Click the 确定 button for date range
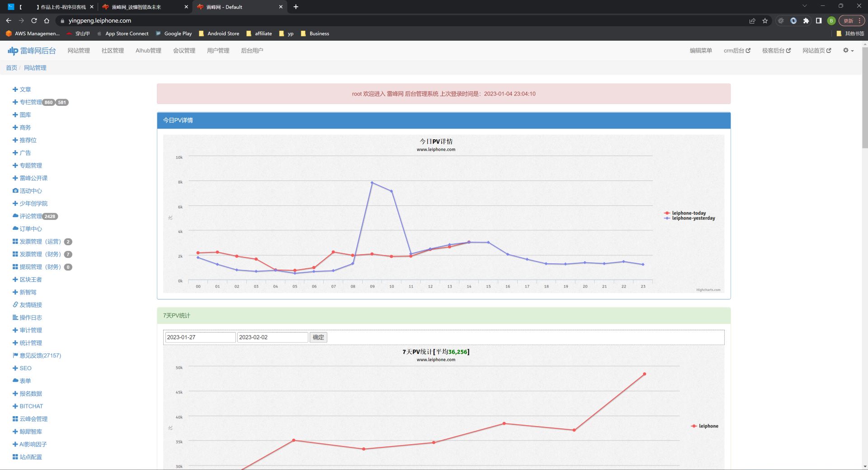 (318, 337)
